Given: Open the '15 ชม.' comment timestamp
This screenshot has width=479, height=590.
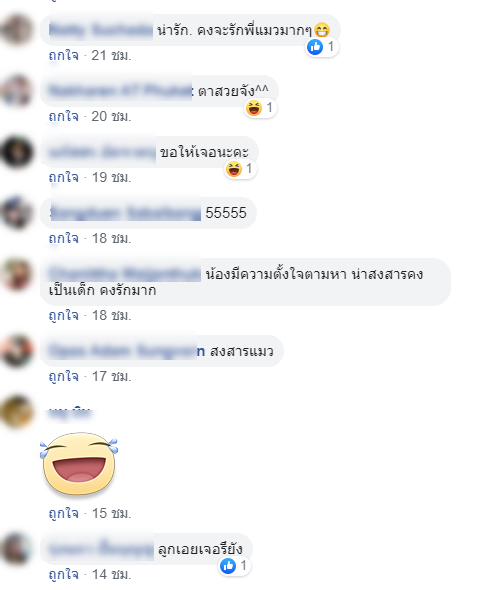Looking at the screenshot, I should coord(112,513).
